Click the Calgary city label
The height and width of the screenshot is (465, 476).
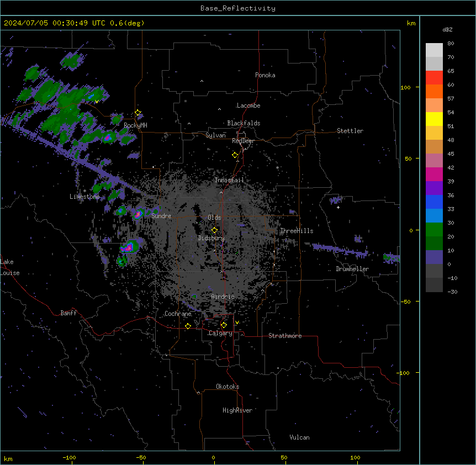(x=220, y=333)
